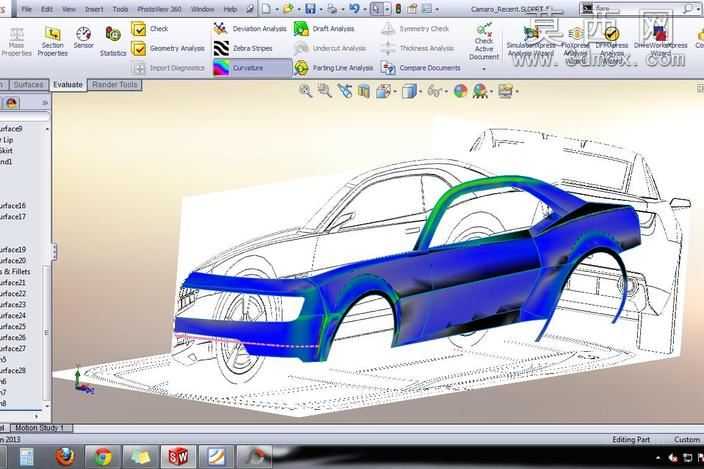Open the Motion Study 1 tab

39,428
